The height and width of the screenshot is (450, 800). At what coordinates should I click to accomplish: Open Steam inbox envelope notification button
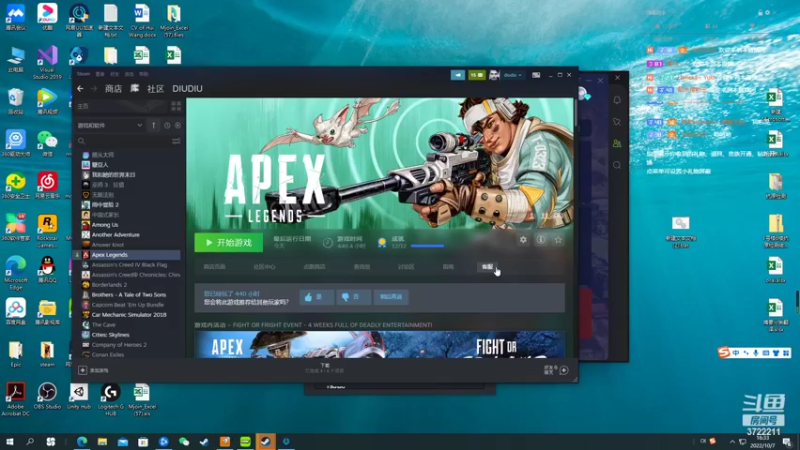point(477,75)
